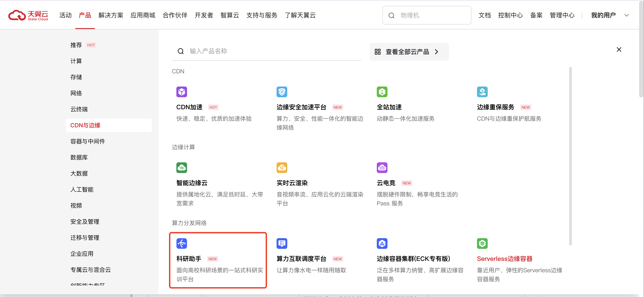This screenshot has height=297, width=644.
Task: Click the 全站加速 green icon
Action: (x=382, y=92)
